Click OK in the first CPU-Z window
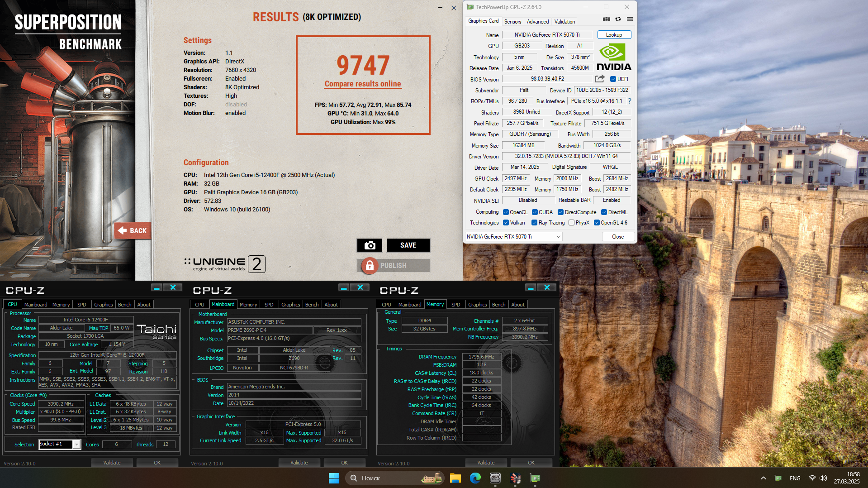Viewport: 868px width, 488px height. pos(157,463)
